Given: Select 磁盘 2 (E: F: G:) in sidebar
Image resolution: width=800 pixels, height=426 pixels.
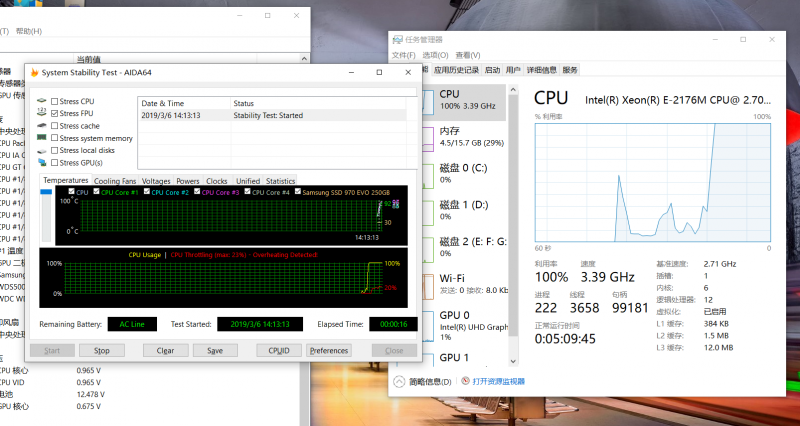Looking at the screenshot, I should (x=463, y=247).
